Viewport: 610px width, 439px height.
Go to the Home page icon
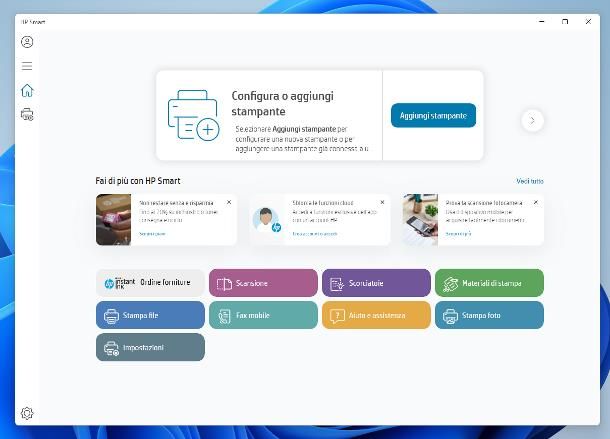[27, 90]
